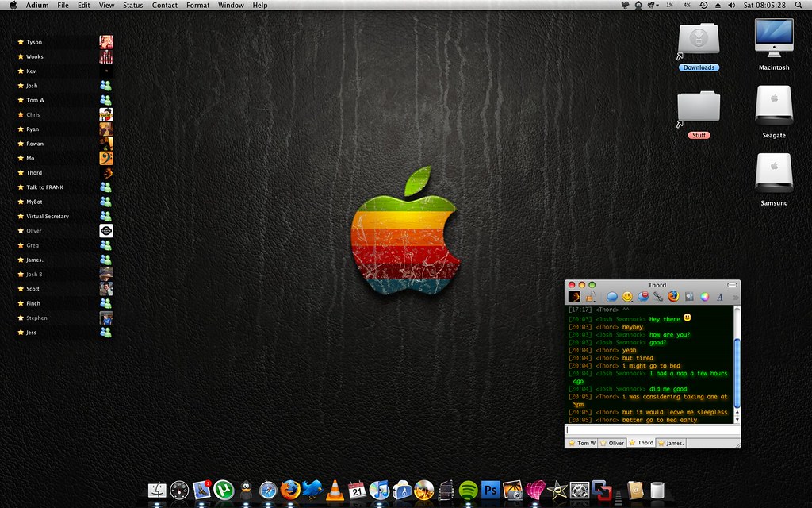Switch to the Oliver chat tab

tap(612, 443)
